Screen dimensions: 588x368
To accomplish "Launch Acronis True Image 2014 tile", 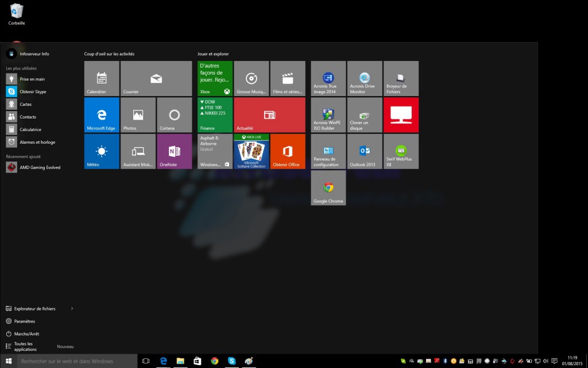I will [328, 78].
